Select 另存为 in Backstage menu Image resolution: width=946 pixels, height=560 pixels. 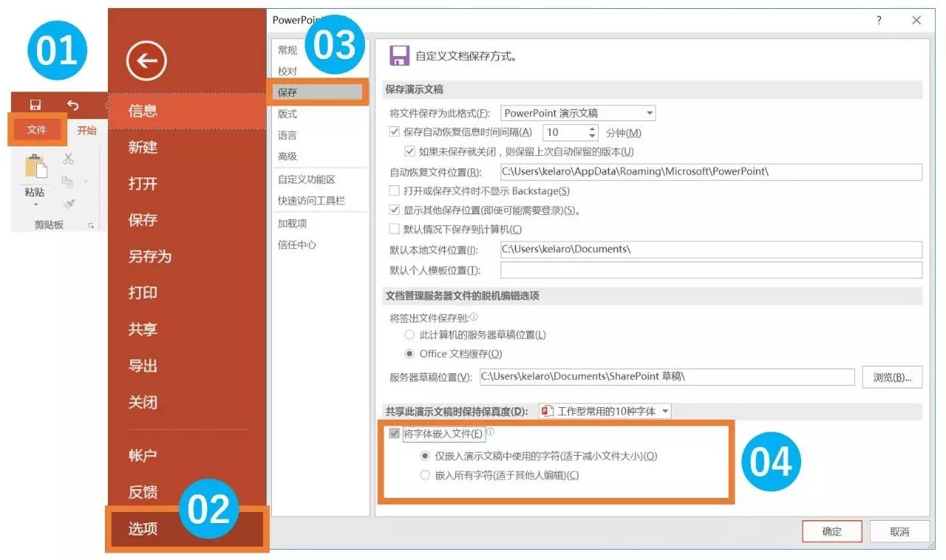(x=149, y=256)
